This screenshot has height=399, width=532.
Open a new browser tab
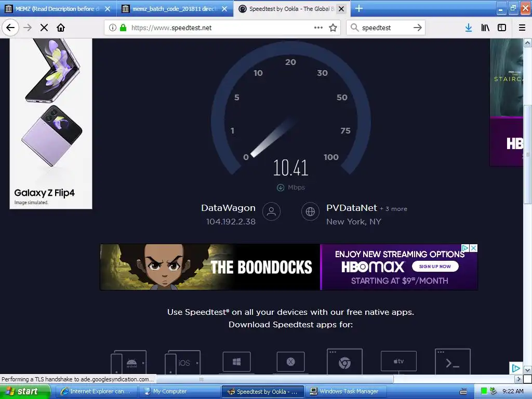(358, 8)
